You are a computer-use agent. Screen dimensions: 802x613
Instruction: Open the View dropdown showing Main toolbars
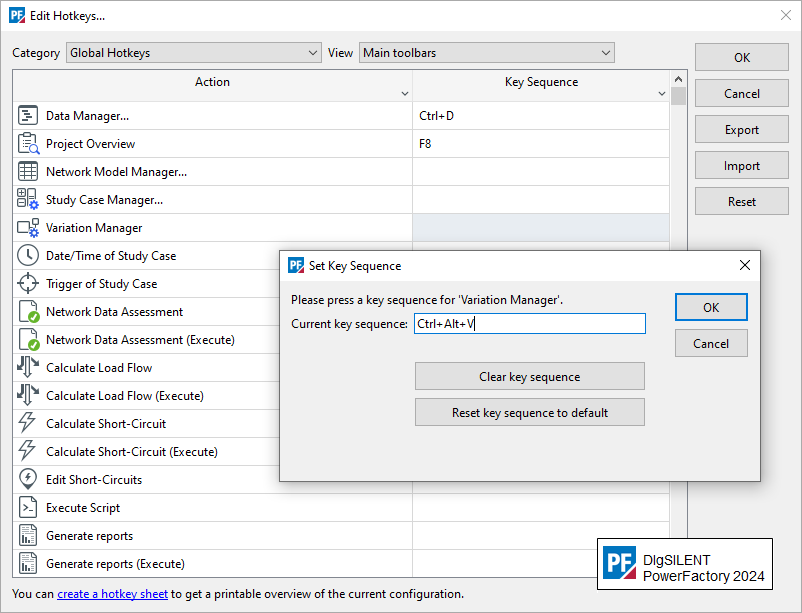(x=486, y=53)
